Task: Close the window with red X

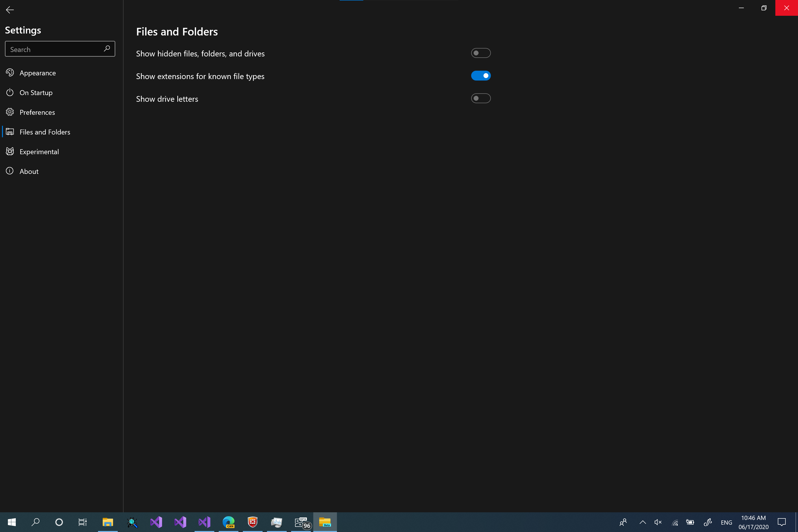Action: tap(786, 8)
